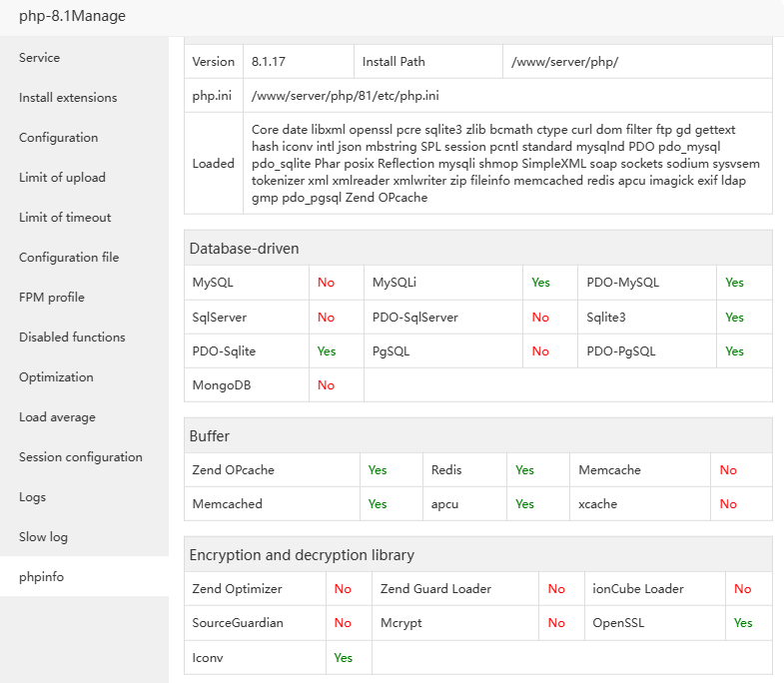This screenshot has width=784, height=683.
Task: Open Limit of upload settings
Action: (62, 178)
